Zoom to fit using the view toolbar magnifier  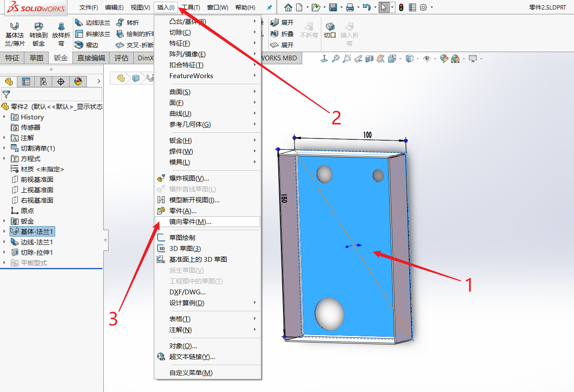(336, 59)
